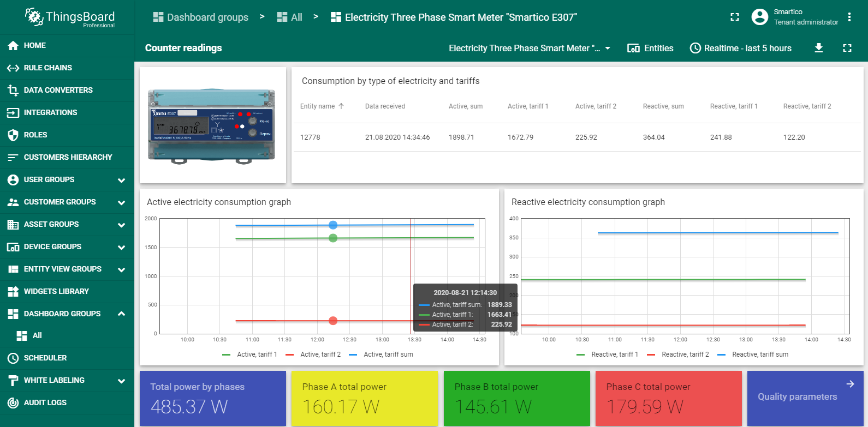This screenshot has height=427, width=868.
Task: Collapse the Dashboard Groups sidebar section
Action: [121, 314]
